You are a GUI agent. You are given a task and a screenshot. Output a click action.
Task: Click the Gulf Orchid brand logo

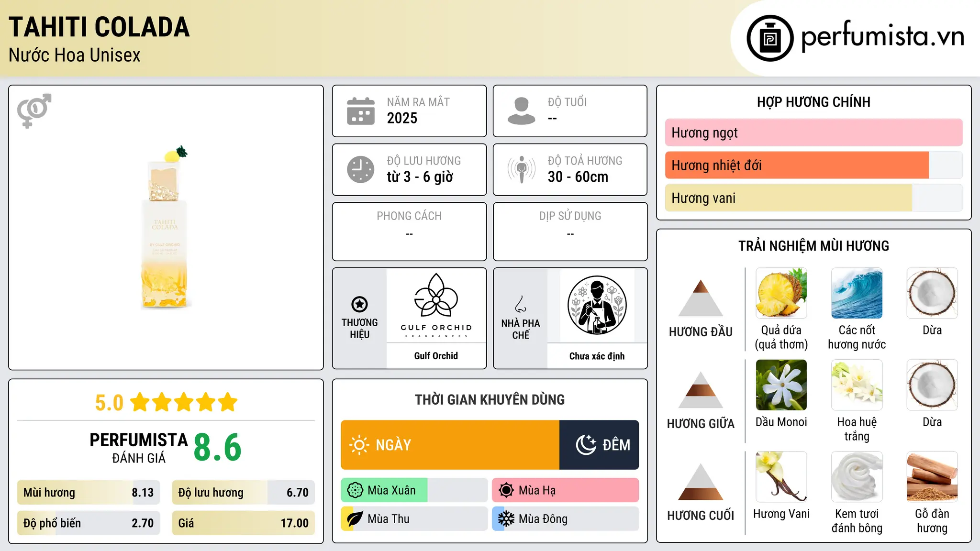click(436, 305)
